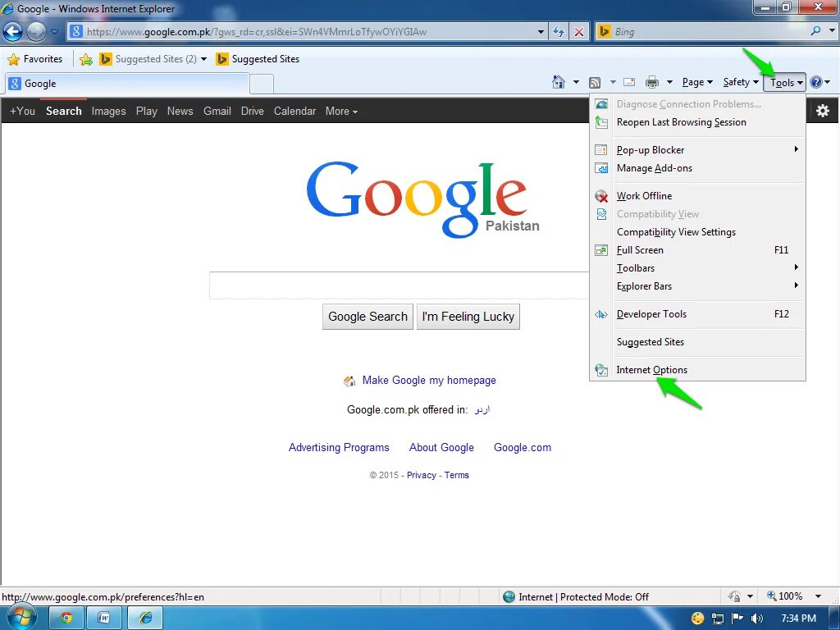Go back with the blue Back arrow
The width and height of the screenshot is (840, 630).
[13, 32]
